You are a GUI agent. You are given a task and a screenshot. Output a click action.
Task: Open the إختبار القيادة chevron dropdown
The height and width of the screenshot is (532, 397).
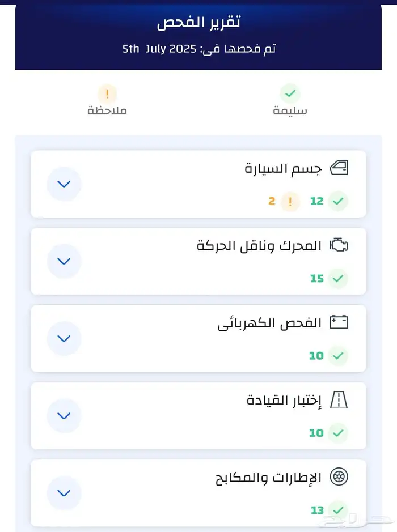pos(64,415)
